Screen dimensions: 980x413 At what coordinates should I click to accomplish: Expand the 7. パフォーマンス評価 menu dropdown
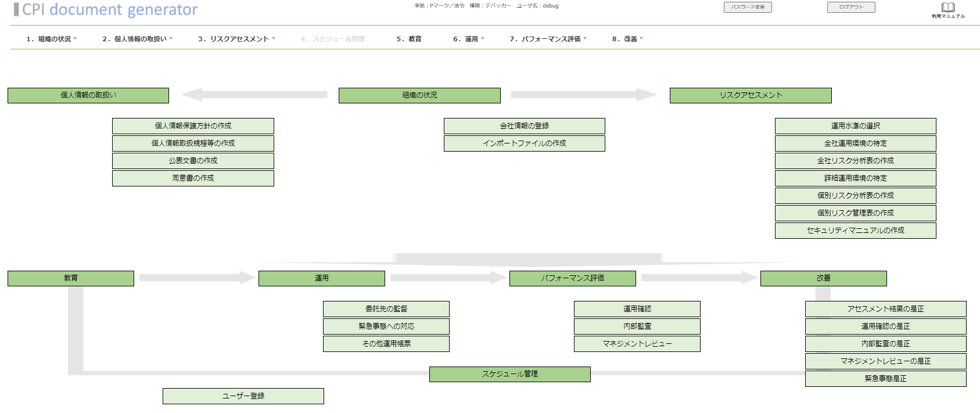coord(548,39)
